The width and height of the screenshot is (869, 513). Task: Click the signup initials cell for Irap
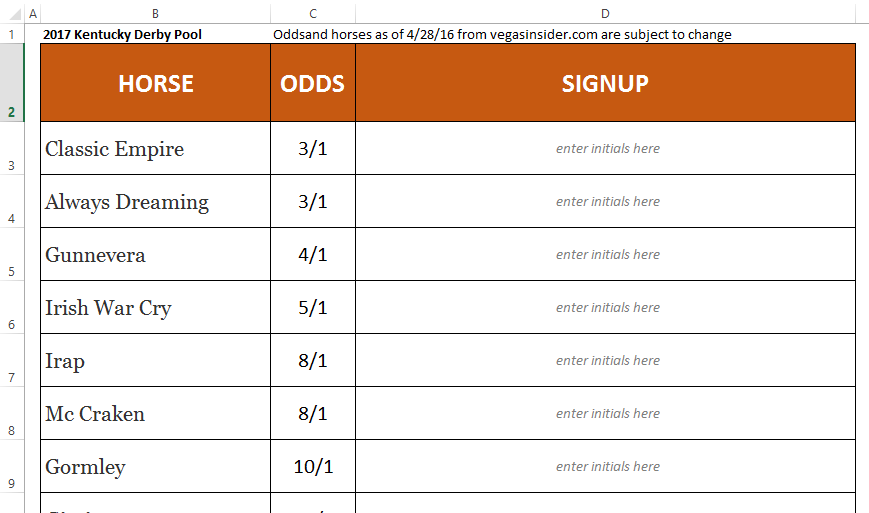click(x=607, y=361)
